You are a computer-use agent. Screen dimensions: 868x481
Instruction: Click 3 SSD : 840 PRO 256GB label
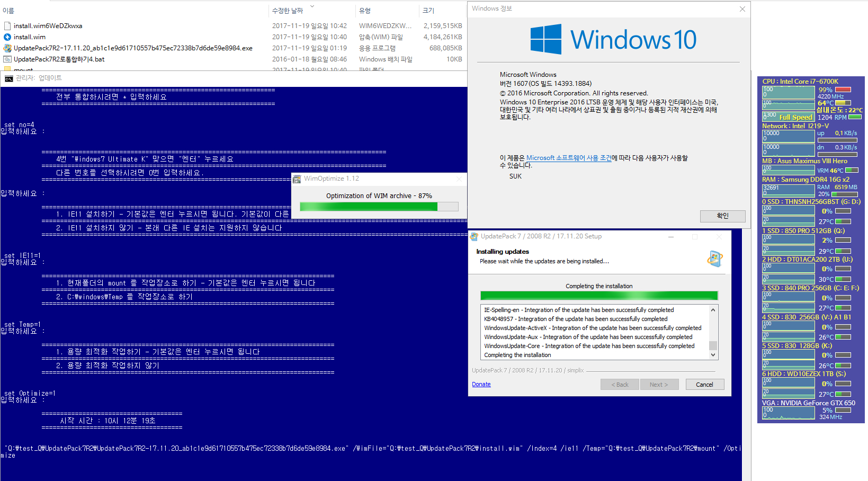coord(811,288)
